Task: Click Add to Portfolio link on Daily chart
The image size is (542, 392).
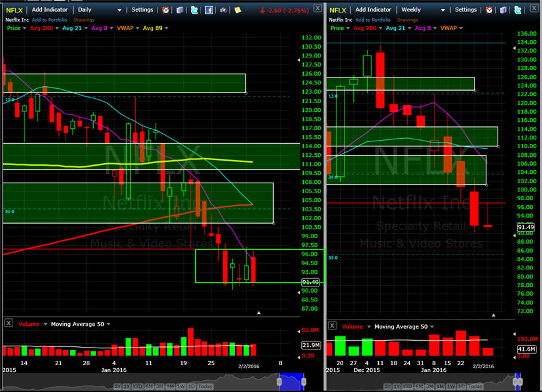Action: [51, 19]
